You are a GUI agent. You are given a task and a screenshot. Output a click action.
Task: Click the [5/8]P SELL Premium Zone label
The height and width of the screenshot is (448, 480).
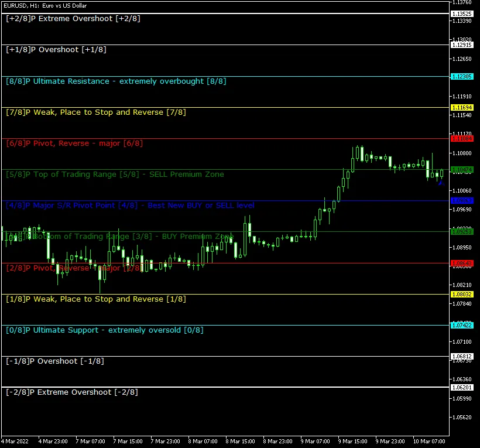(x=114, y=174)
